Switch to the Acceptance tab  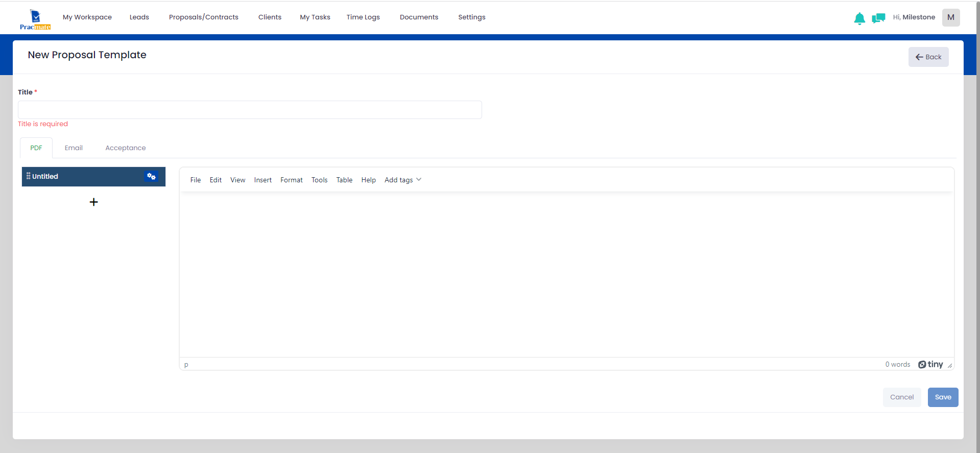(126, 148)
